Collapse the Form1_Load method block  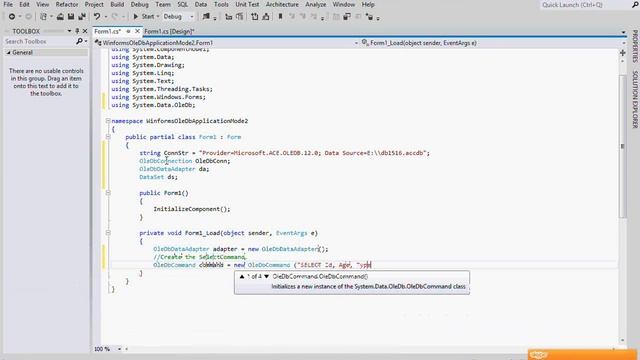click(x=108, y=233)
